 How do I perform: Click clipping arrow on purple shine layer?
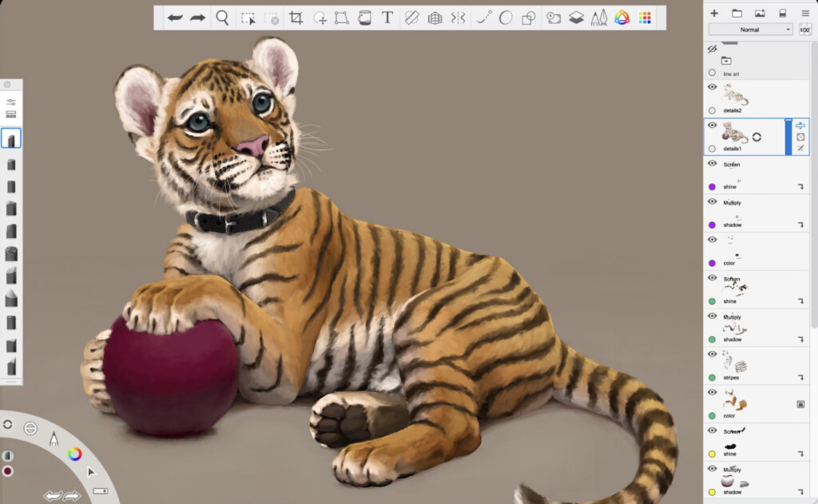(x=800, y=187)
